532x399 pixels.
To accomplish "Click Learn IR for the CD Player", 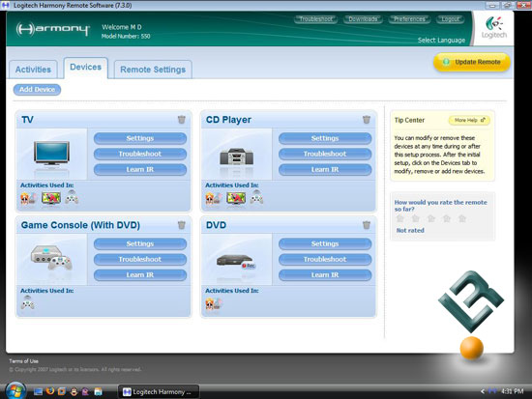I will pyautogui.click(x=325, y=169).
